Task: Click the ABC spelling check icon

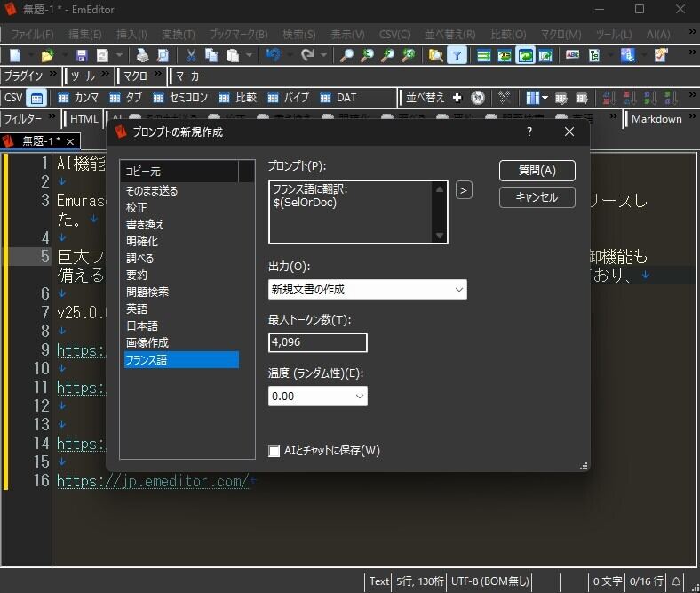Action: tap(572, 55)
